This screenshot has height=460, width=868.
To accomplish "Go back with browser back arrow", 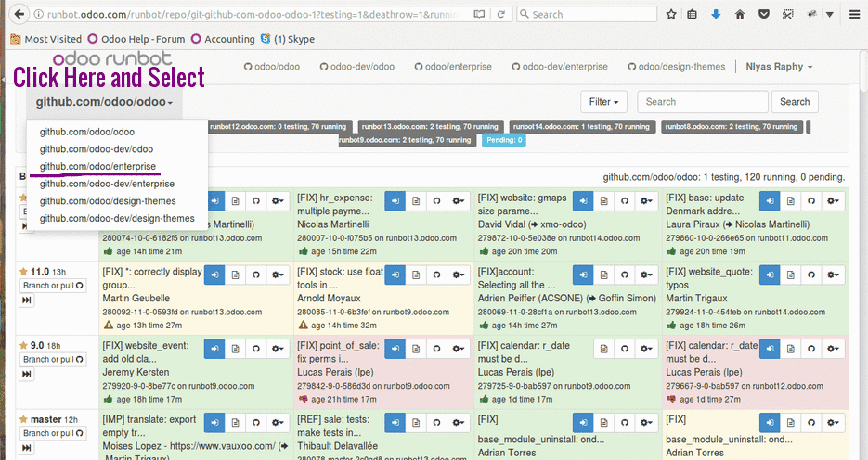I will point(19,15).
